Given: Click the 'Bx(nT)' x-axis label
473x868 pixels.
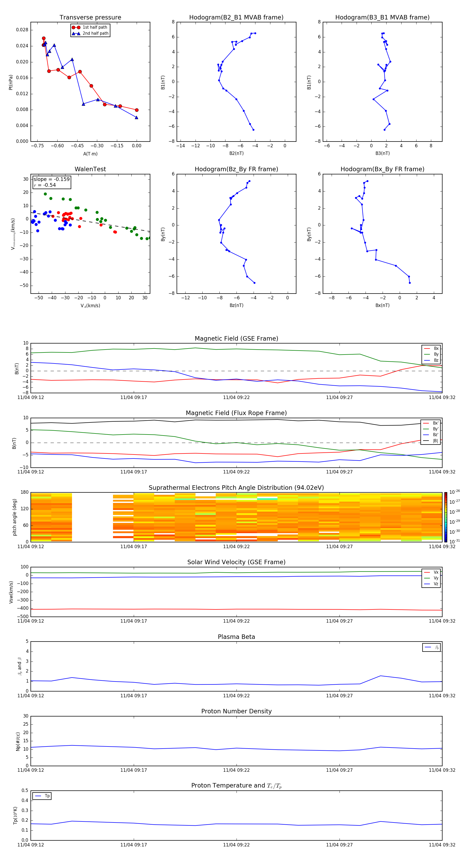Looking at the screenshot, I should [382, 305].
